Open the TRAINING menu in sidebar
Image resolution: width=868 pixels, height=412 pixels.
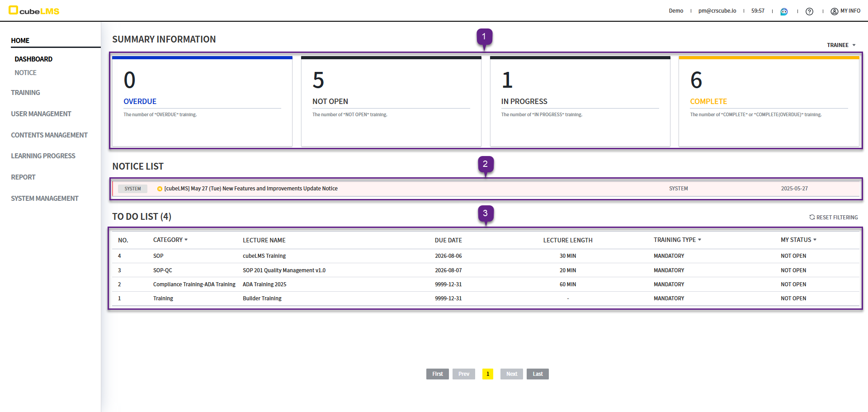[x=25, y=93]
